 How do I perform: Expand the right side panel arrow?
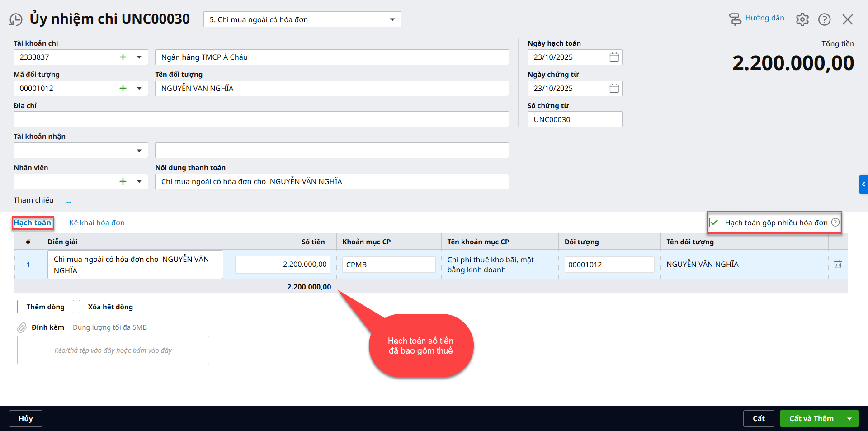tap(863, 185)
